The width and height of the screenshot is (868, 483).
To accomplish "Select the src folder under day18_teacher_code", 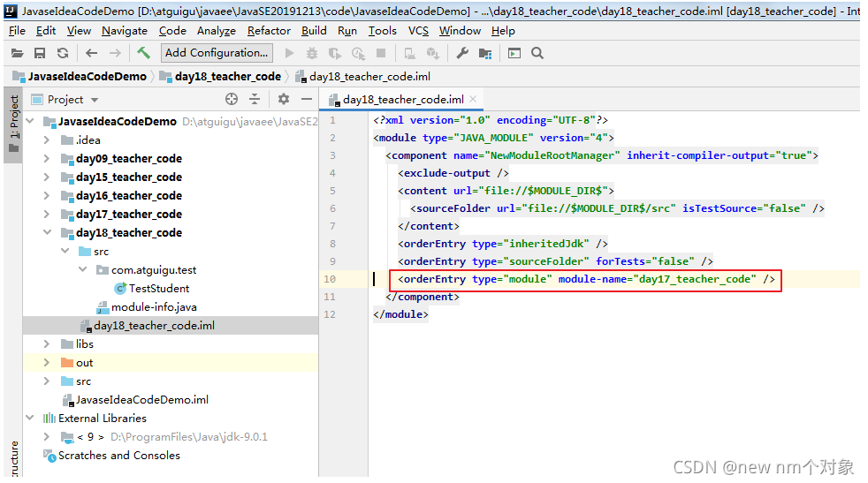I will [94, 251].
